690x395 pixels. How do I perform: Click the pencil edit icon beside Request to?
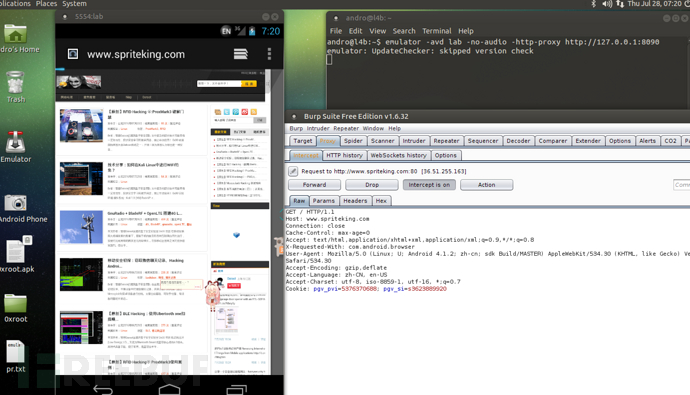point(293,171)
